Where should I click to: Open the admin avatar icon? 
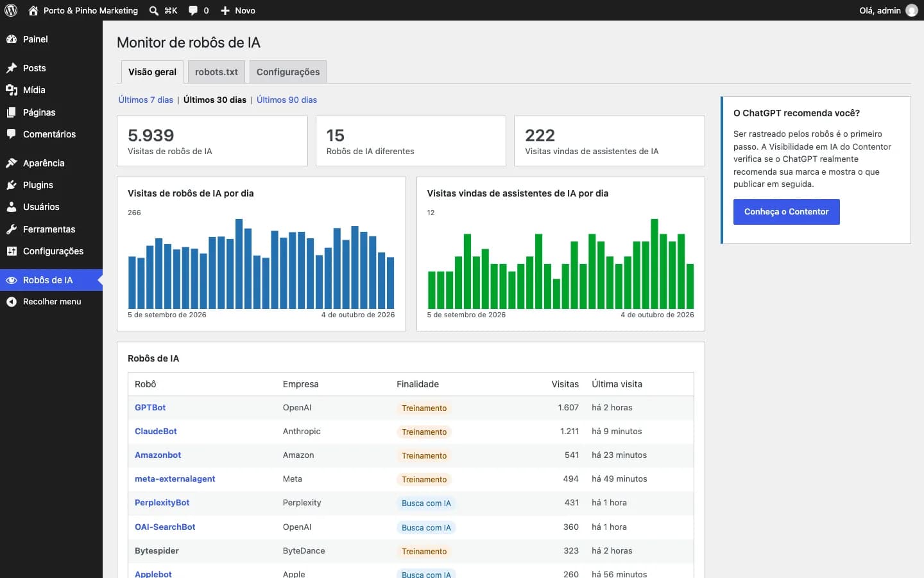912,10
